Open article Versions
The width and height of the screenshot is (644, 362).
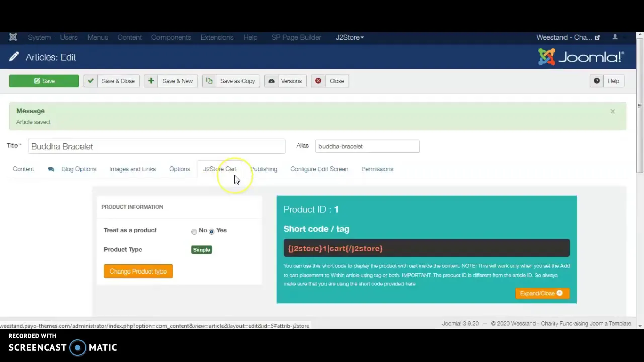tap(285, 81)
